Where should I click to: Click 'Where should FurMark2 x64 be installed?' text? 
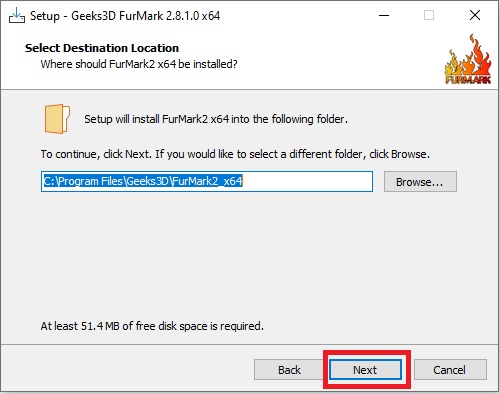coord(139,64)
